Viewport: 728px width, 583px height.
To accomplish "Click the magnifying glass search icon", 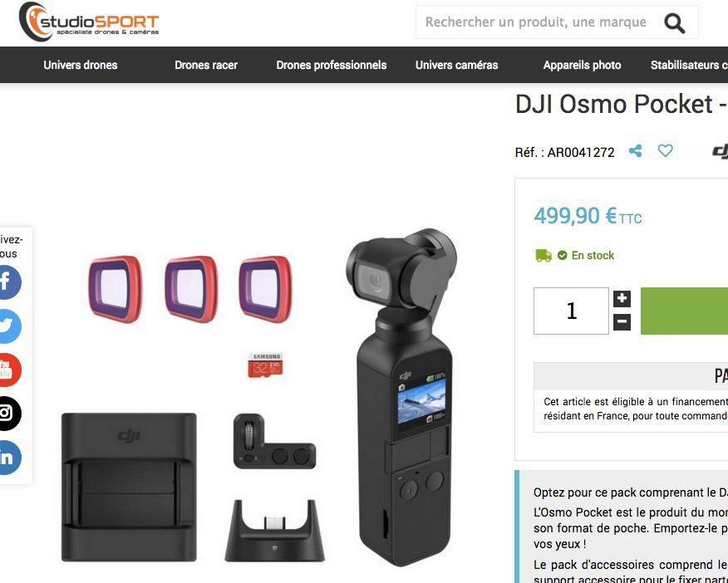I will coord(674,22).
